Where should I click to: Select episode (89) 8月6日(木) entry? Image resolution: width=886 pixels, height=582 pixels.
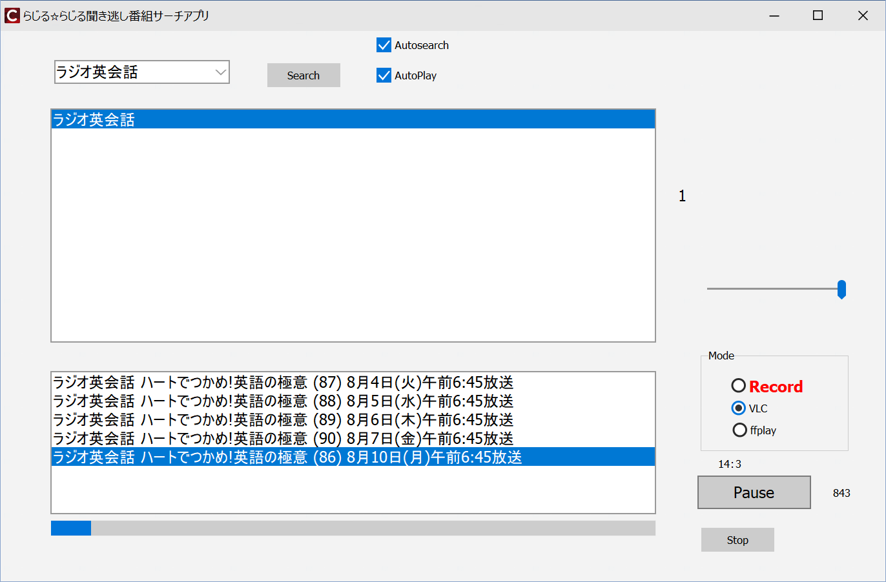pyautogui.click(x=353, y=420)
